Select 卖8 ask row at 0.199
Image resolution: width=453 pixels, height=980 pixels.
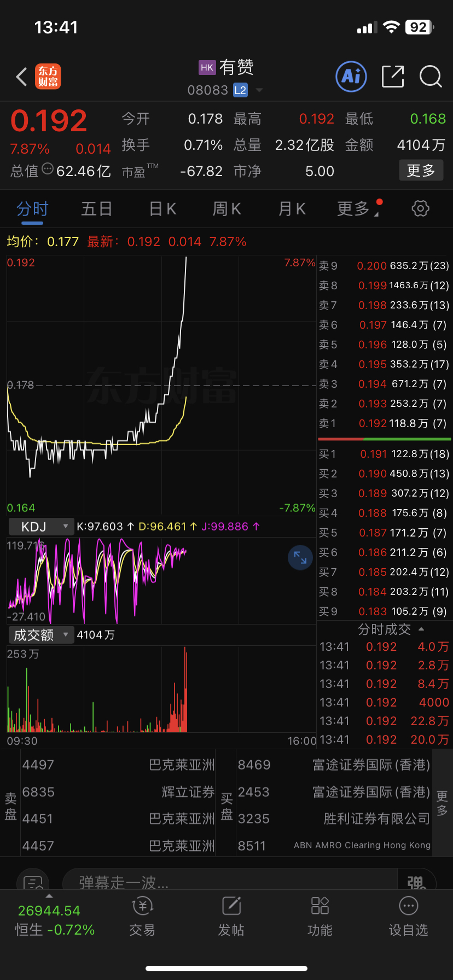(x=384, y=285)
